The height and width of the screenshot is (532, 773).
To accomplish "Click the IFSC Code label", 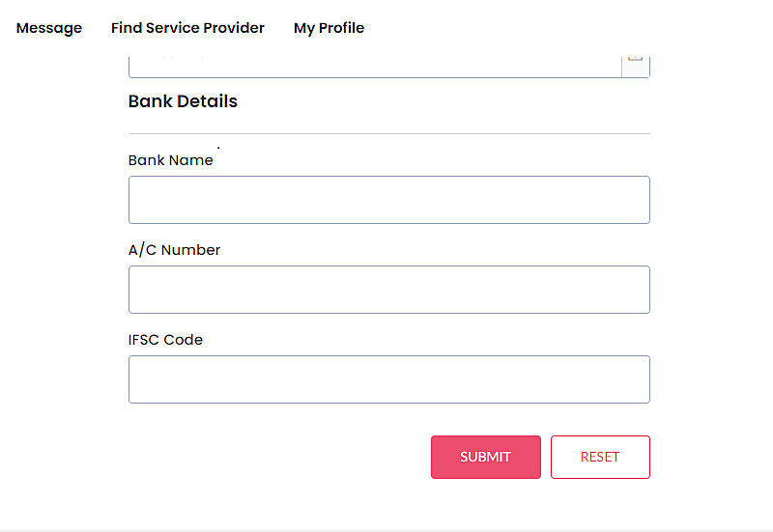I will (x=165, y=340).
